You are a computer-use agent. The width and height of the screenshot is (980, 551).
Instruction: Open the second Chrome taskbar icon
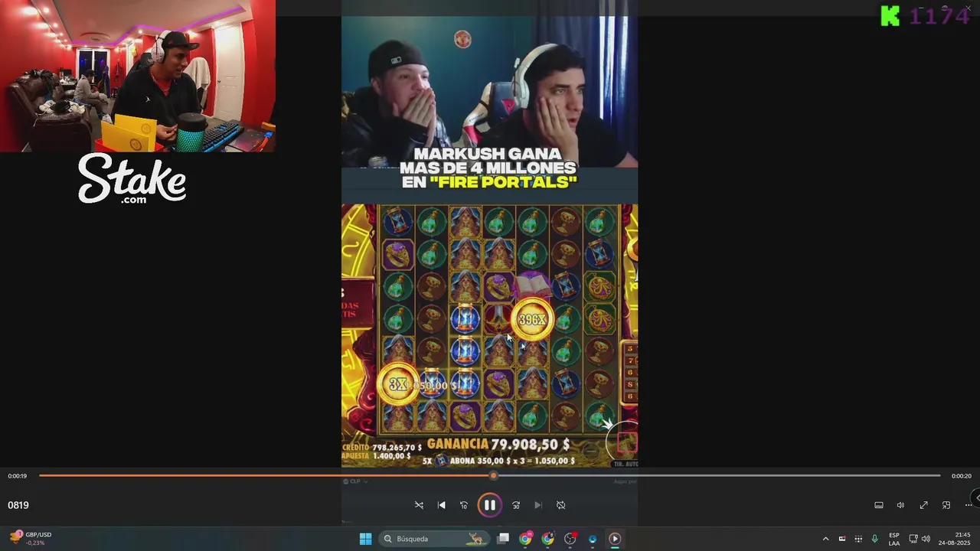tap(547, 539)
